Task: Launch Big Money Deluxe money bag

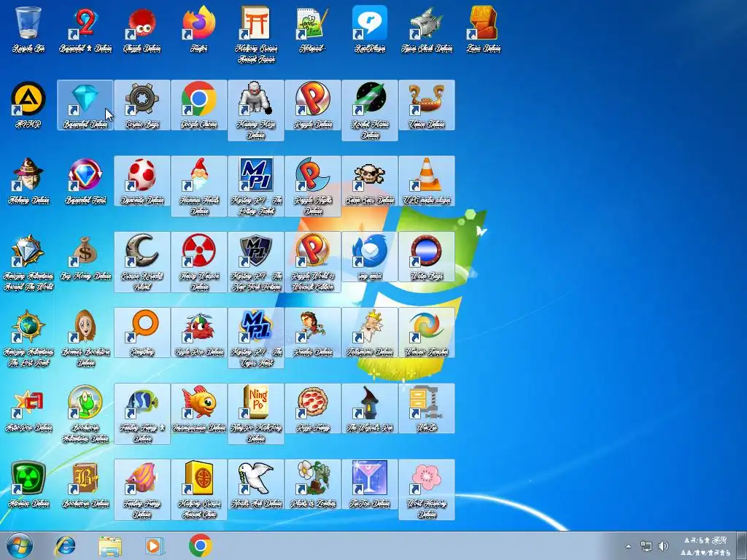Action: [x=85, y=257]
